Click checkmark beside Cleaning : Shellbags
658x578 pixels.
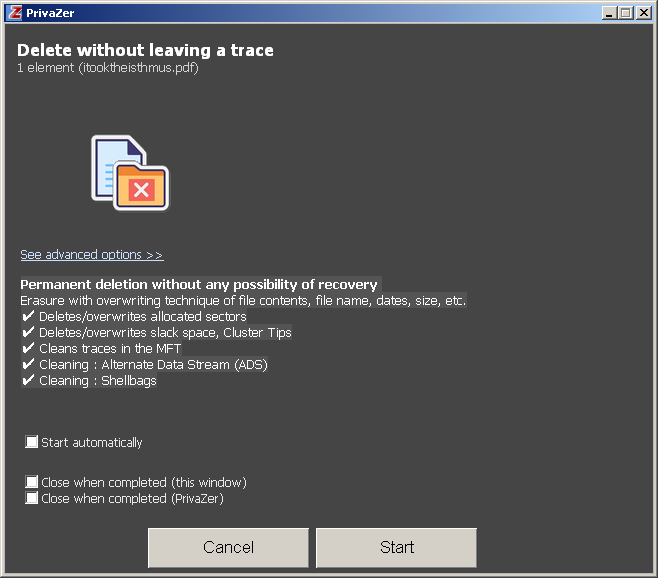click(x=28, y=380)
